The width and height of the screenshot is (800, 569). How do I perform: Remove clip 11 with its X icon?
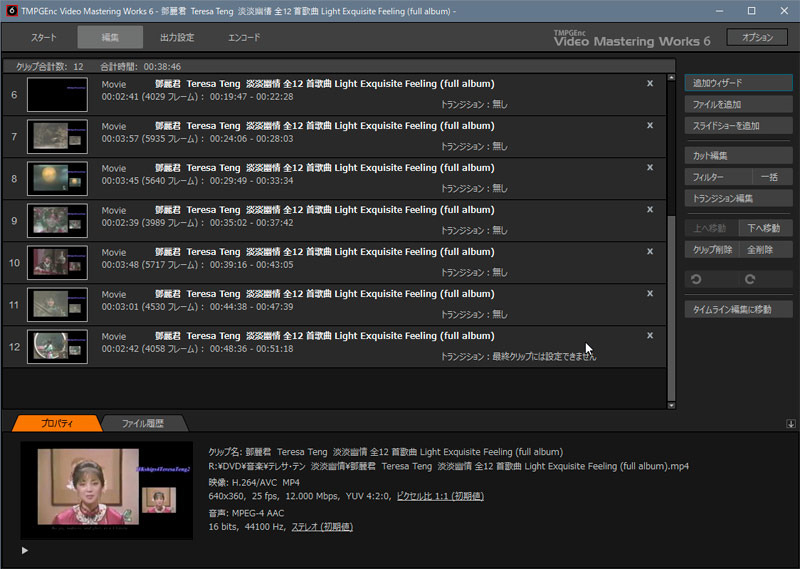[x=649, y=293]
